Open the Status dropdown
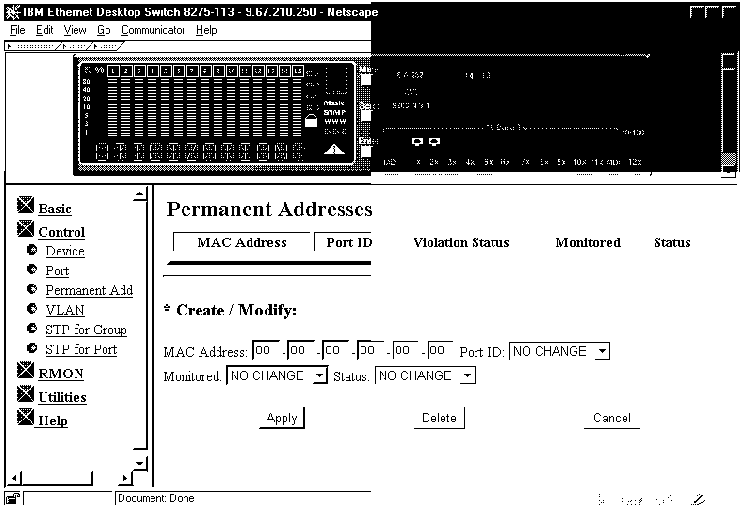 [x=467, y=376]
